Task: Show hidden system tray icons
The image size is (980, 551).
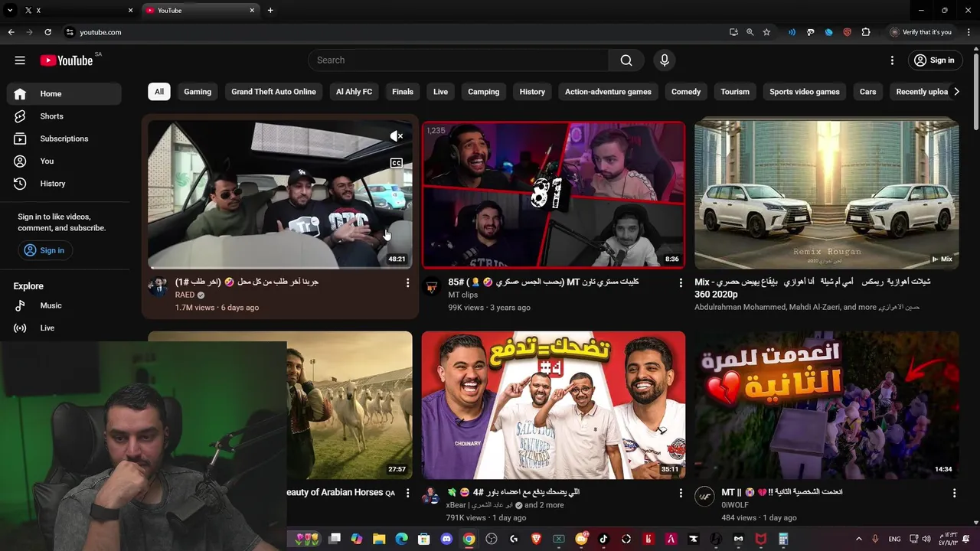Action: click(x=858, y=539)
